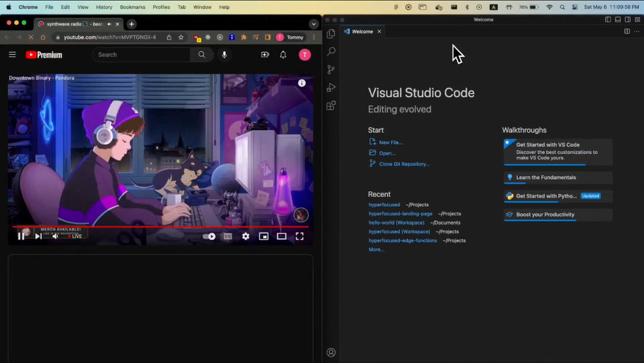Click the Open link under Start
The height and width of the screenshot is (363, 644).
tap(387, 153)
